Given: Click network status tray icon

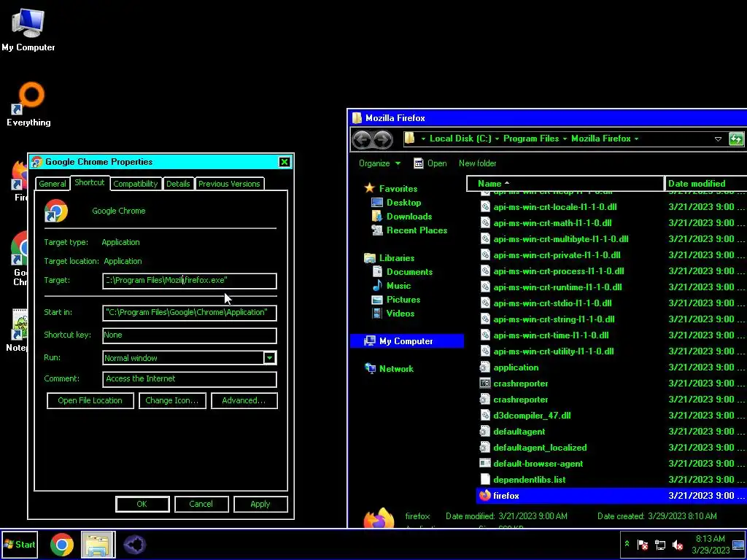Looking at the screenshot, I should coord(660,545).
